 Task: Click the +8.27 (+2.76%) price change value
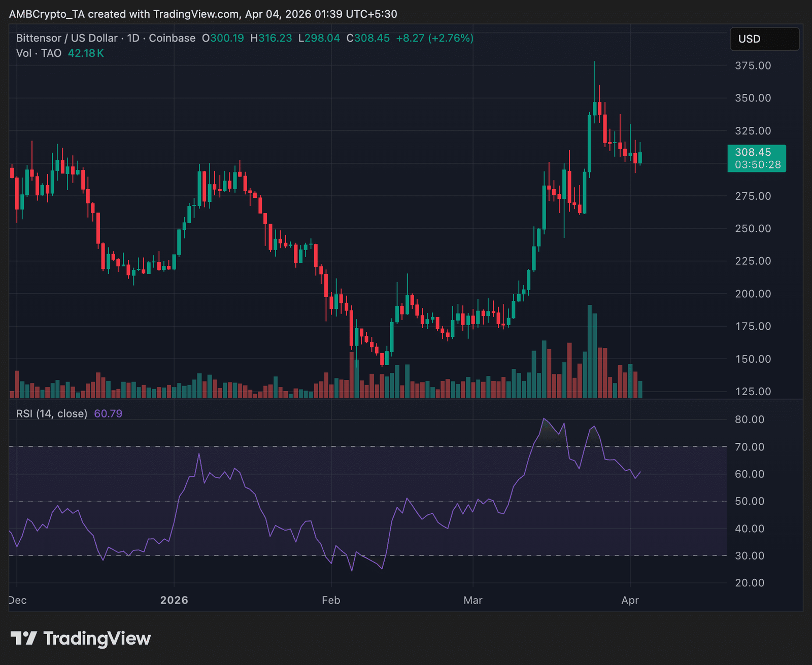(434, 38)
